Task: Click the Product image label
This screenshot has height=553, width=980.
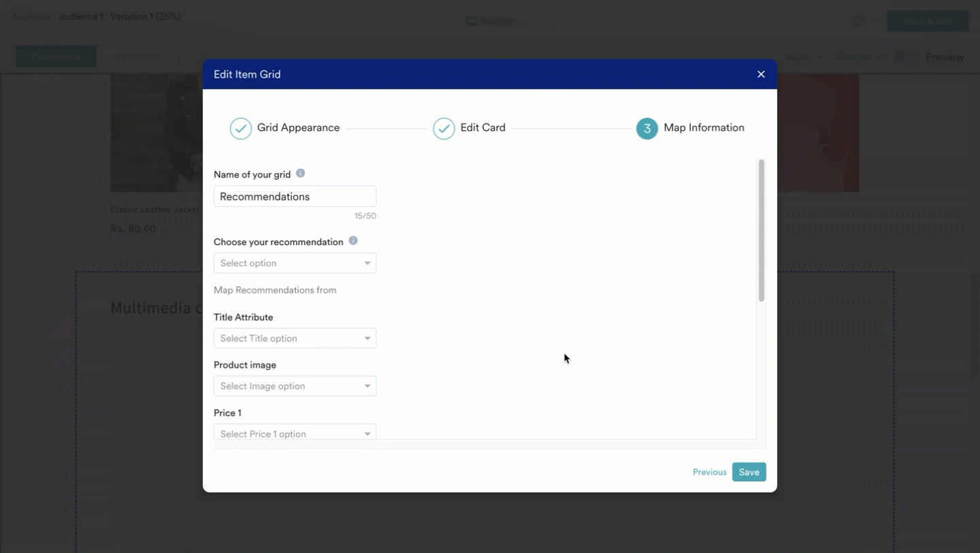Action: (245, 365)
